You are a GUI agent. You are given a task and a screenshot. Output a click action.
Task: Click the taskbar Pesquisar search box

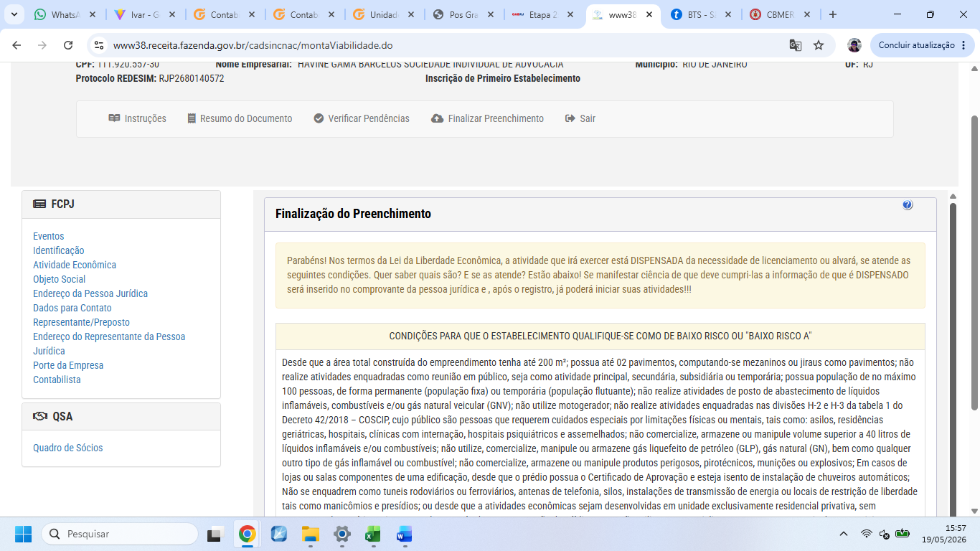click(120, 534)
